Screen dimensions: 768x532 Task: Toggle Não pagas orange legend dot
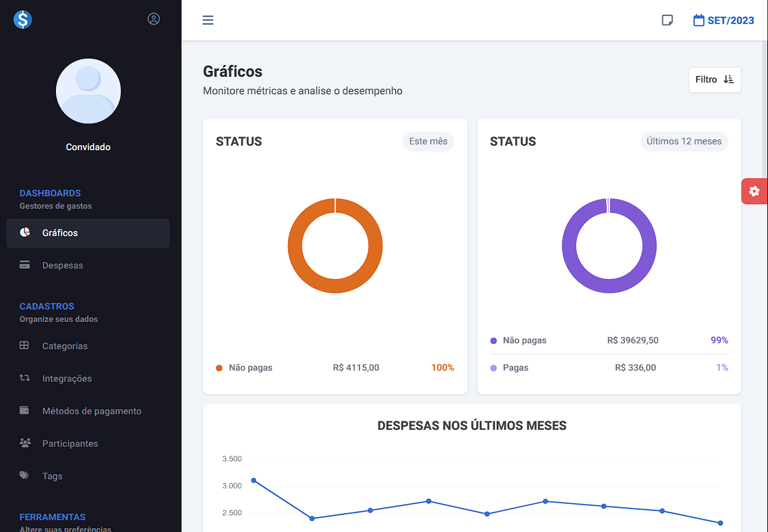(219, 368)
